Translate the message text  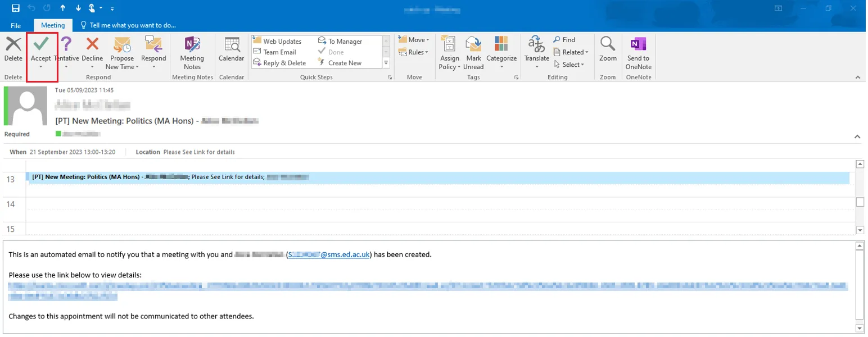pyautogui.click(x=536, y=52)
